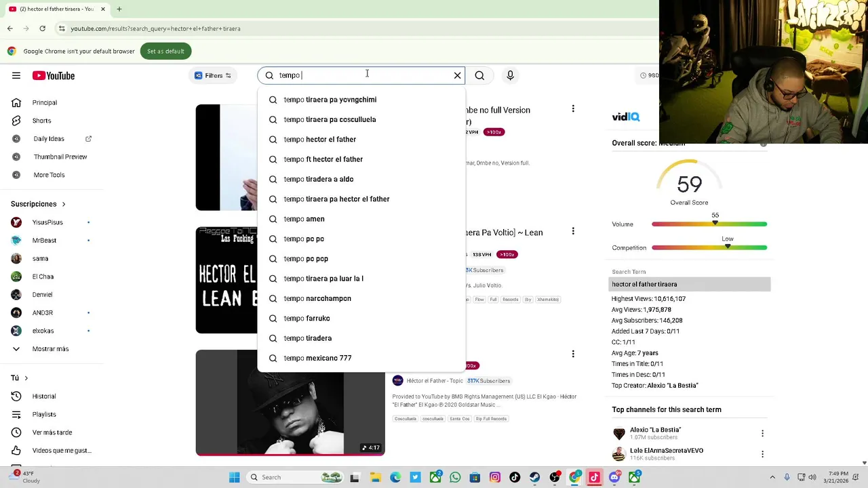Image resolution: width=868 pixels, height=488 pixels.
Task: Expand the Suscripciones section chevron
Action: tap(64, 204)
